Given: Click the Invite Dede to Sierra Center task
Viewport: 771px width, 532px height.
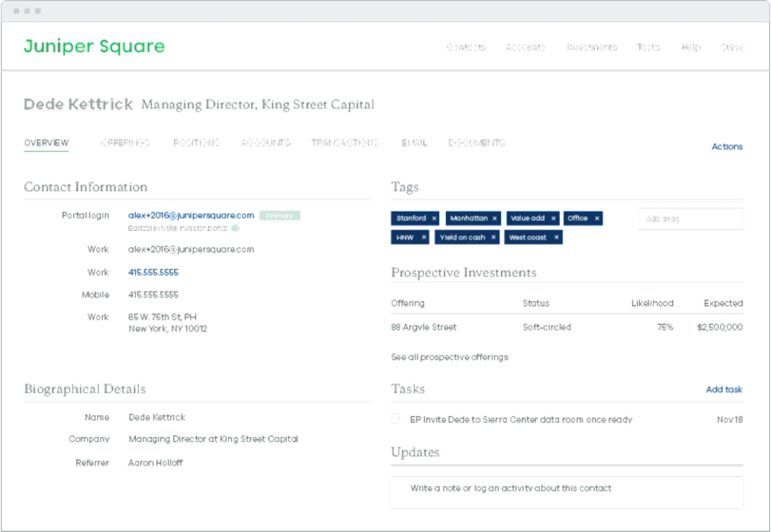Looking at the screenshot, I should pyautogui.click(x=521, y=419).
